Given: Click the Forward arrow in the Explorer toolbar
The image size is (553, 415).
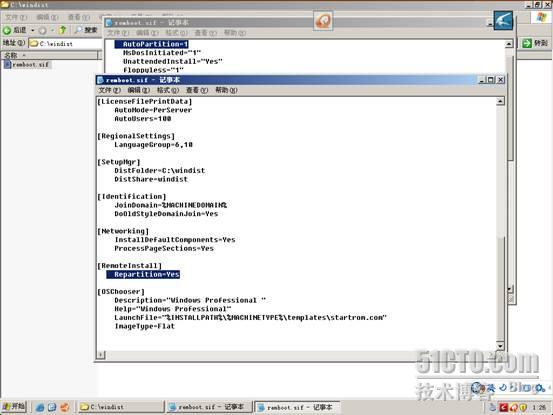Looking at the screenshot, I should 42,30.
